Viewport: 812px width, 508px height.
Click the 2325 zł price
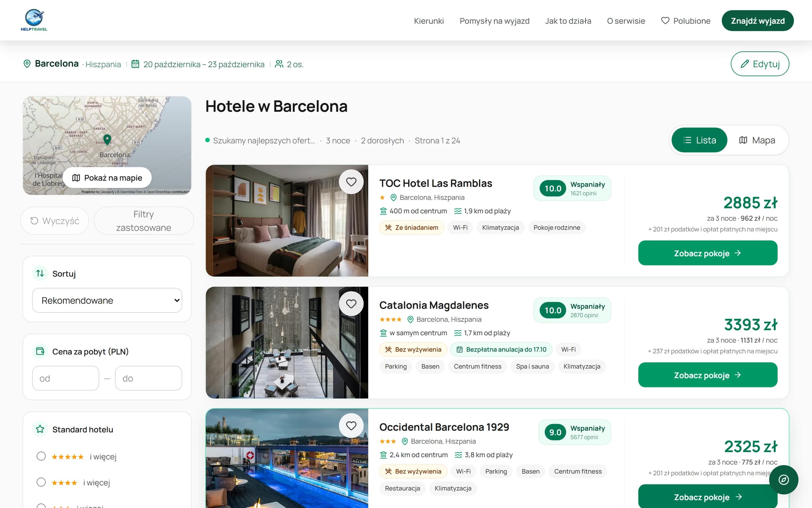click(750, 447)
